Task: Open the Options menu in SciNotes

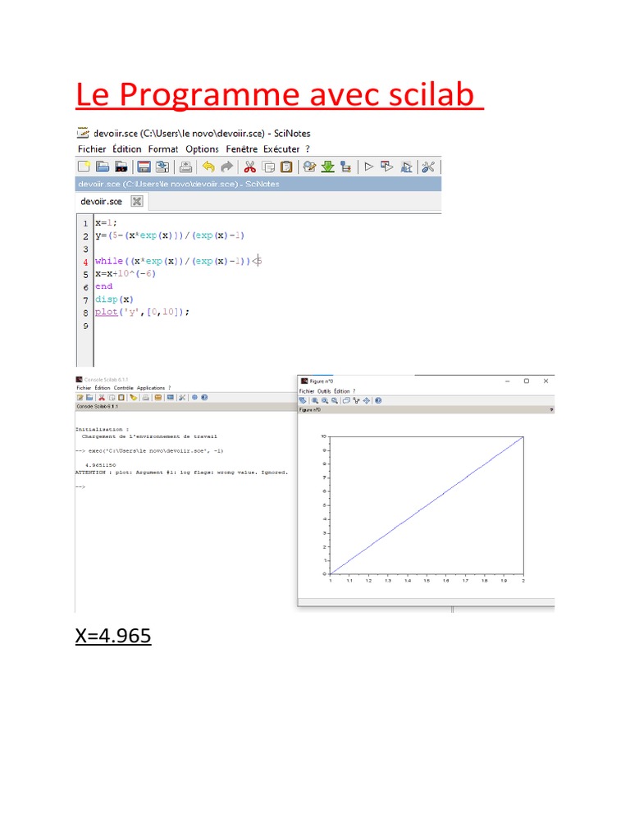Action: coord(202,149)
